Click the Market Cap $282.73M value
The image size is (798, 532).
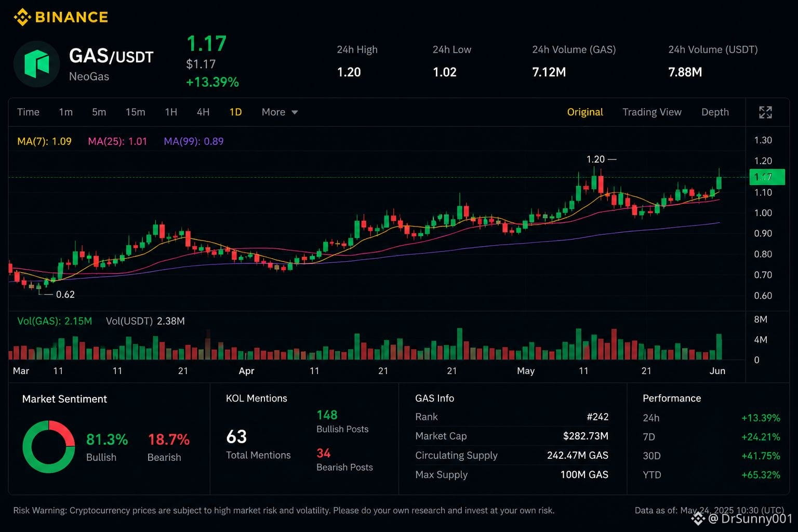[x=586, y=436]
